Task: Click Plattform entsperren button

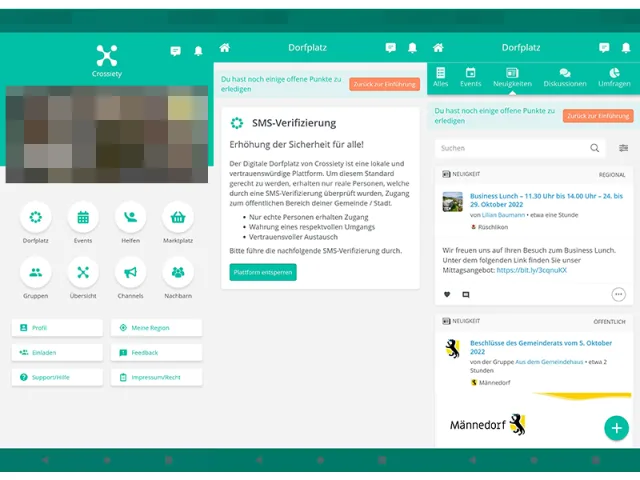Action: tap(263, 272)
